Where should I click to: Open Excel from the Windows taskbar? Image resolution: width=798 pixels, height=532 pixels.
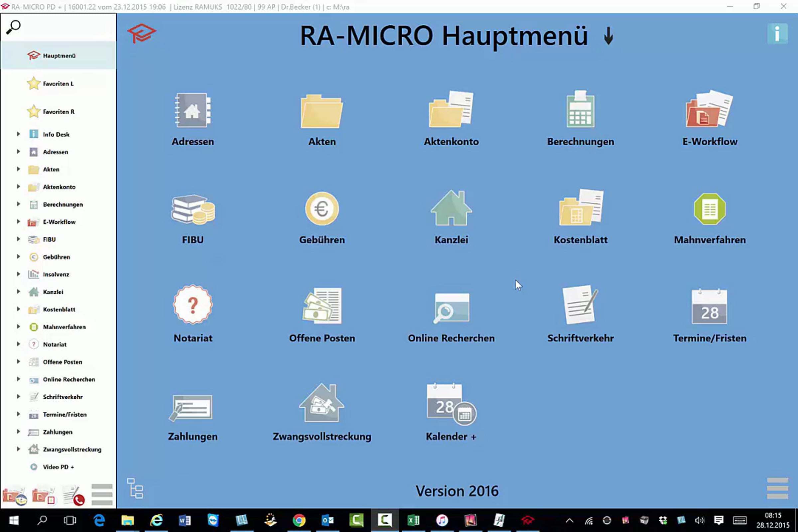click(413, 520)
